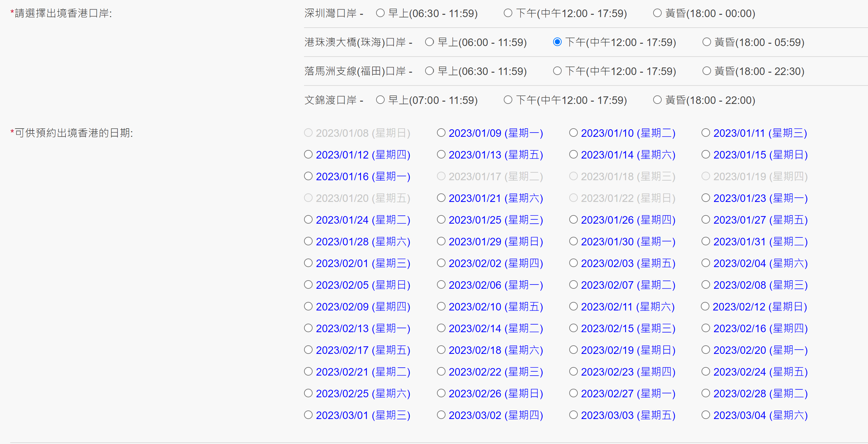Choose 深圳灣口岸 黃昏(18:00 - 00:00) slot
Viewport: 868px width, 444px height.
657,13
